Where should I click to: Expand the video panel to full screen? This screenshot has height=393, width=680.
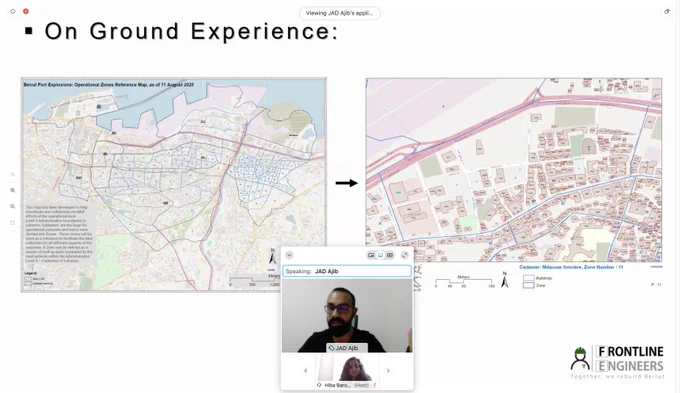pos(405,255)
